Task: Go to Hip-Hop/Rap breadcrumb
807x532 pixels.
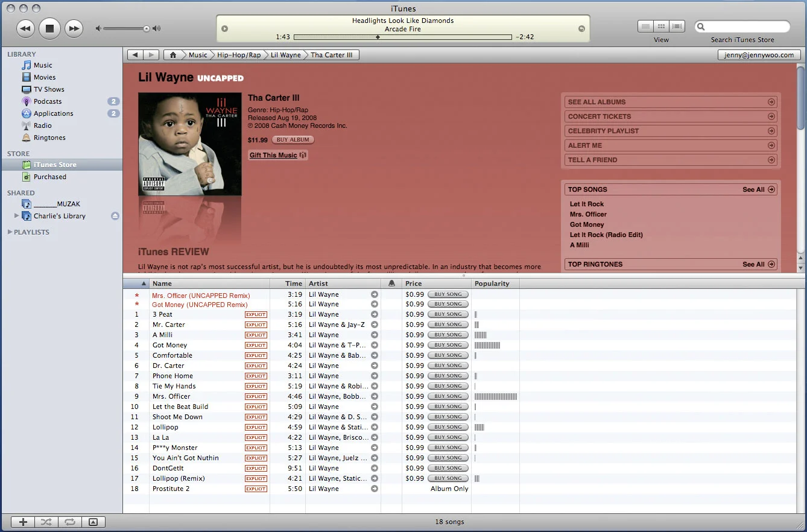Action: tap(239, 55)
